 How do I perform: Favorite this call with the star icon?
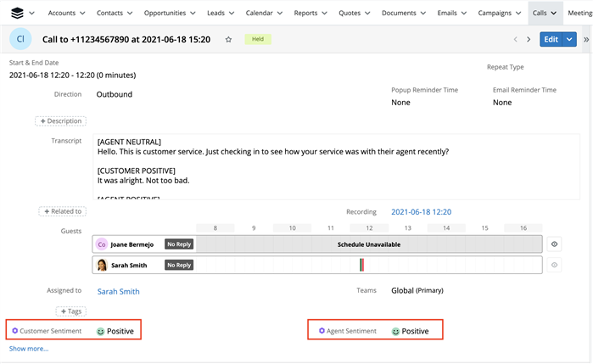(228, 40)
